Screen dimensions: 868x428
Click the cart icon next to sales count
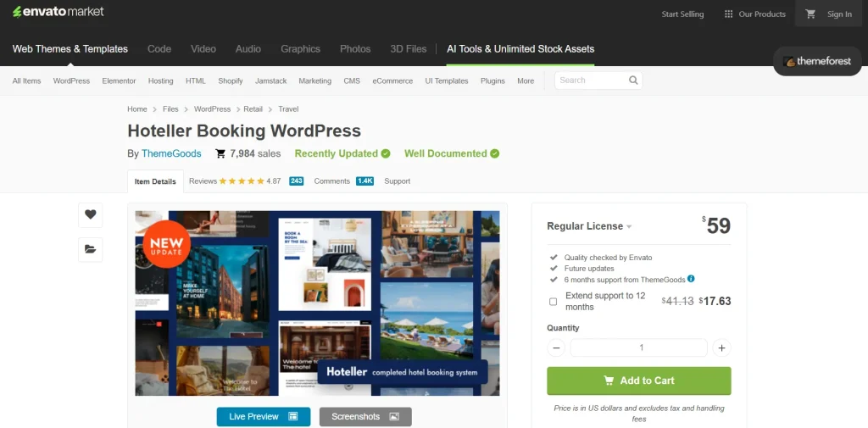pos(220,153)
